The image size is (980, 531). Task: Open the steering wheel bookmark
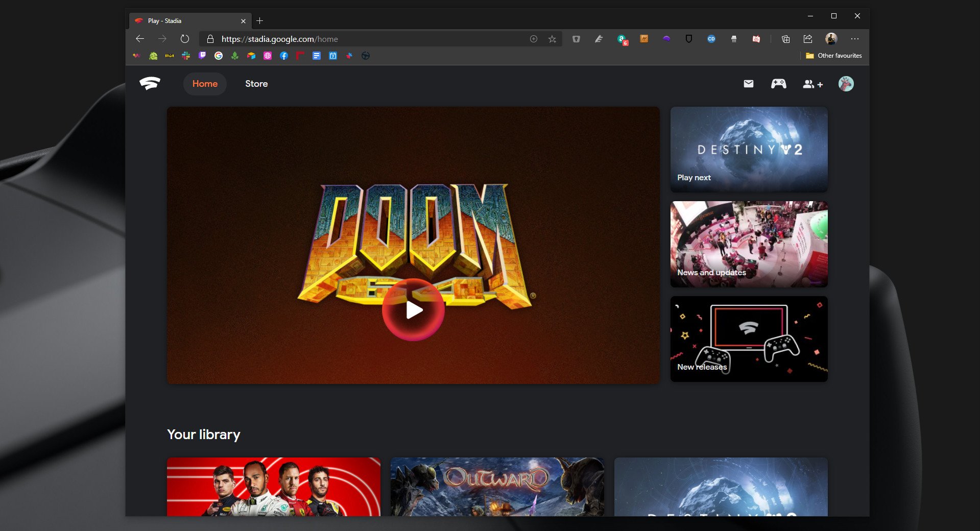tap(366, 56)
